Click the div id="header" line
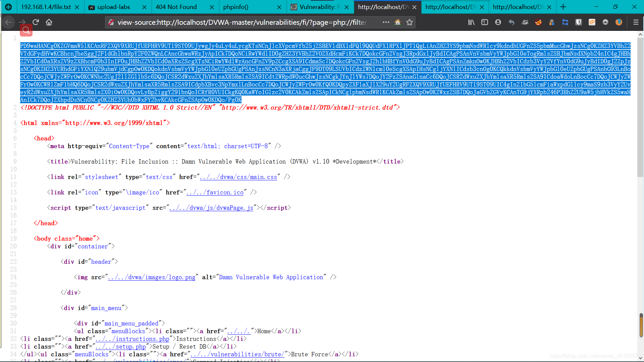The image size is (644, 362). coord(89,262)
